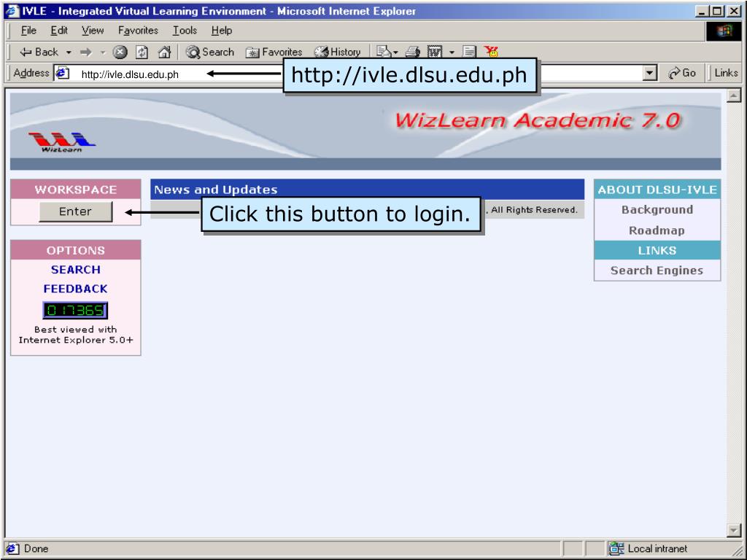
Task: Click the page icon in the Address bar
Action: click(x=63, y=74)
